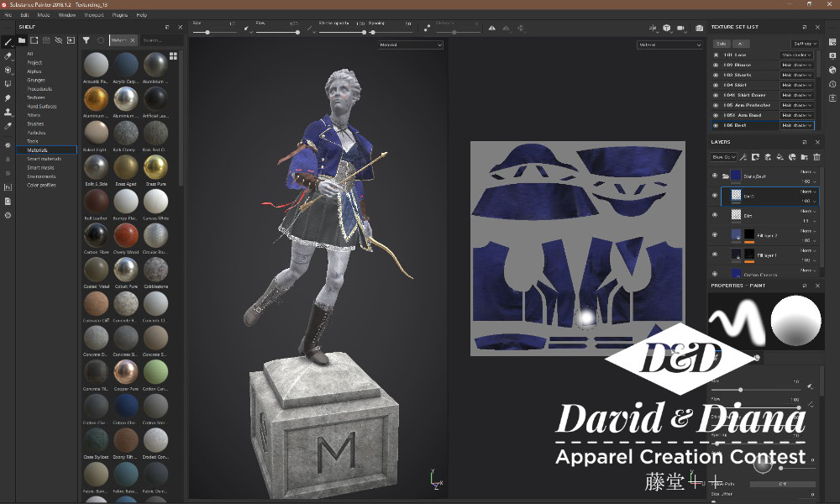Select the Brushes shelf category
The width and height of the screenshot is (840, 504).
click(35, 123)
